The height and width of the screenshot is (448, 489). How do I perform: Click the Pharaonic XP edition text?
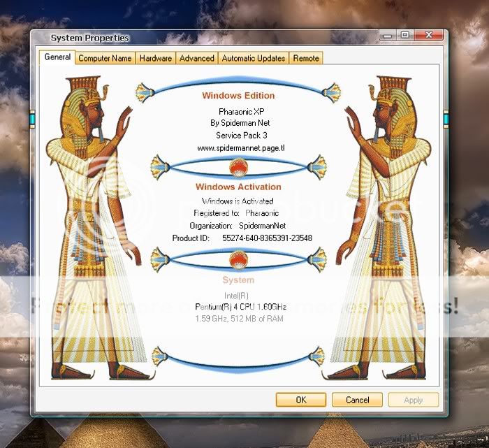(x=242, y=111)
